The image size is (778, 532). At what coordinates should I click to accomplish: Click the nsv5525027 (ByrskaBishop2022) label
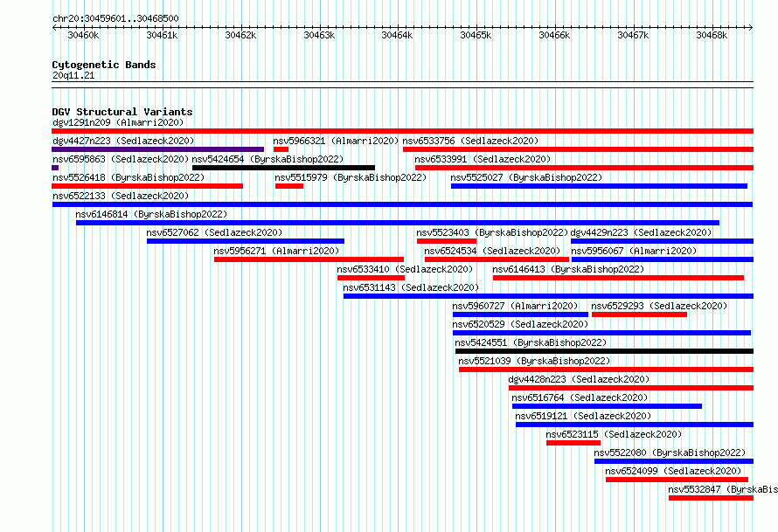pyautogui.click(x=526, y=177)
